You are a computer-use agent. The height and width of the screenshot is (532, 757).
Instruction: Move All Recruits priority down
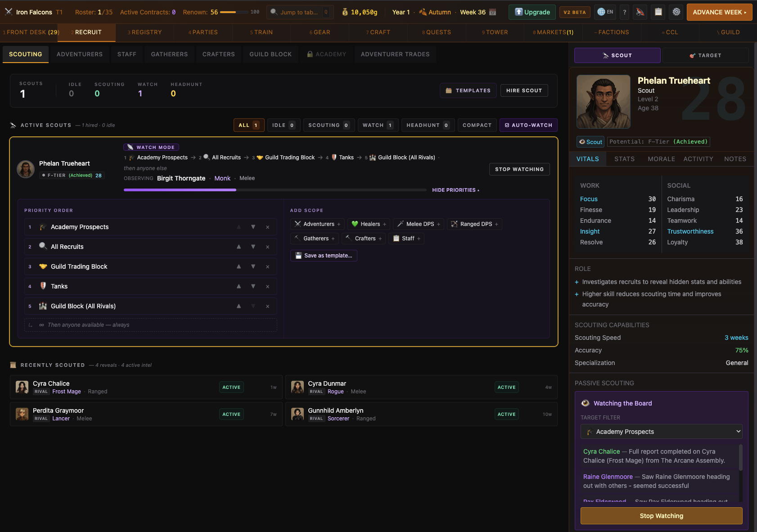[x=253, y=247]
